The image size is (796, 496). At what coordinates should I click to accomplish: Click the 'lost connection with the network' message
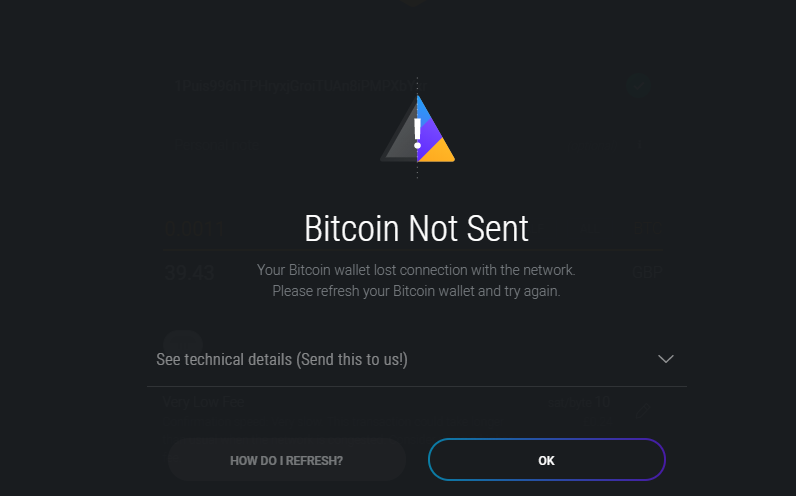click(x=416, y=270)
